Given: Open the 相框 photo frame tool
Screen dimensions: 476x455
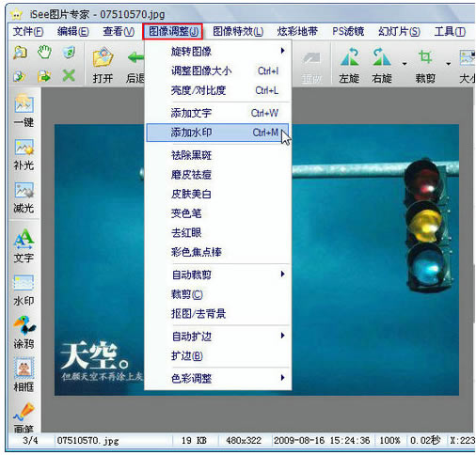Looking at the screenshot, I should (x=24, y=368).
